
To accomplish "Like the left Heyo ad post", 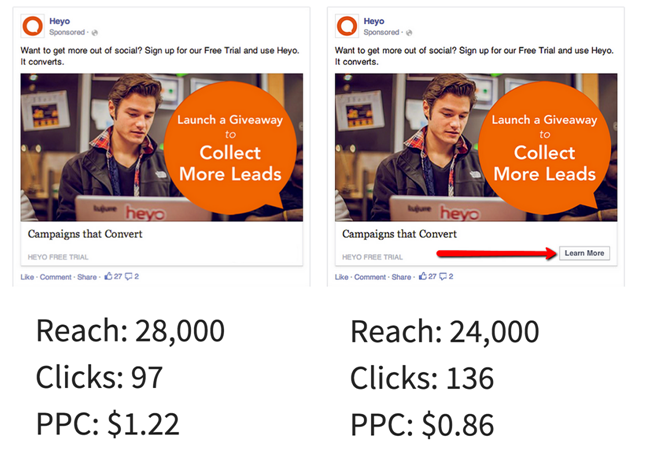I will [x=26, y=277].
